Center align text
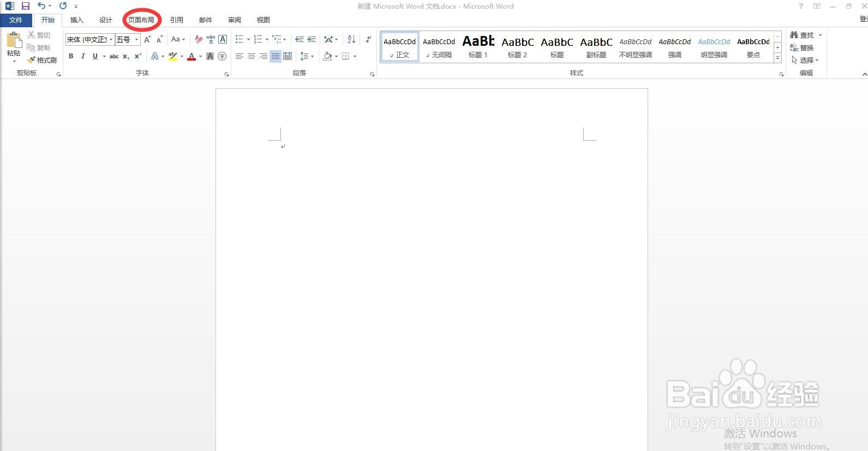868x451 pixels. click(252, 56)
